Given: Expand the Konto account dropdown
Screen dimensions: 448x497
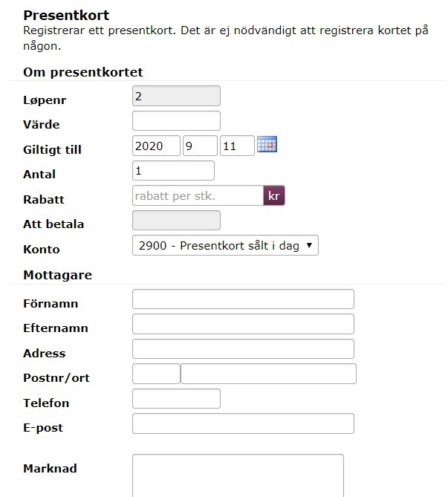Looking at the screenshot, I should 225,245.
